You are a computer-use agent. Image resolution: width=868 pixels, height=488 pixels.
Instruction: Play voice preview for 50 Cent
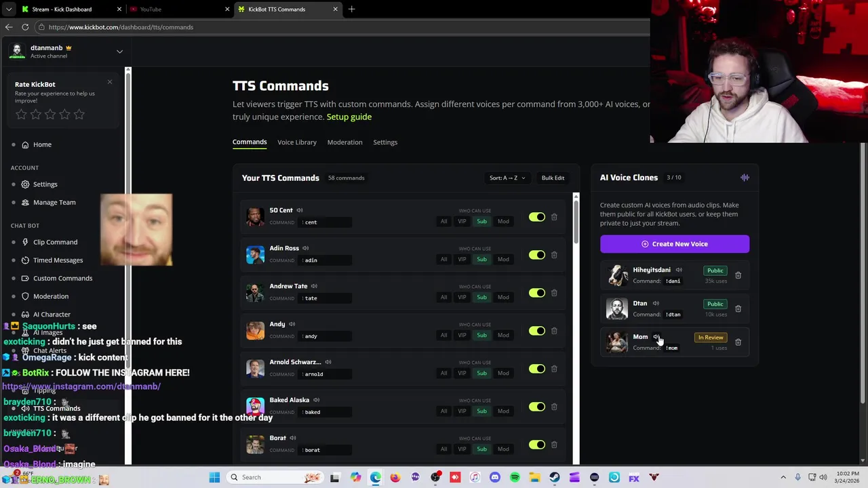300,210
